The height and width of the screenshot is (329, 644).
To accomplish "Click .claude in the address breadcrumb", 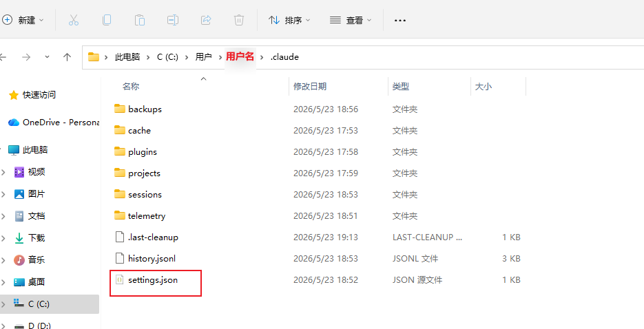I will coord(284,57).
